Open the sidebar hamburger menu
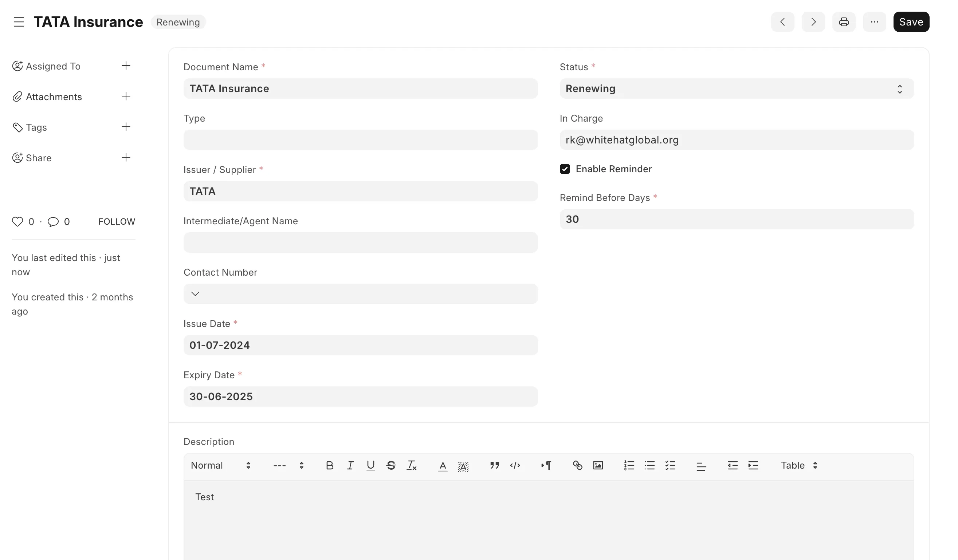 (19, 22)
